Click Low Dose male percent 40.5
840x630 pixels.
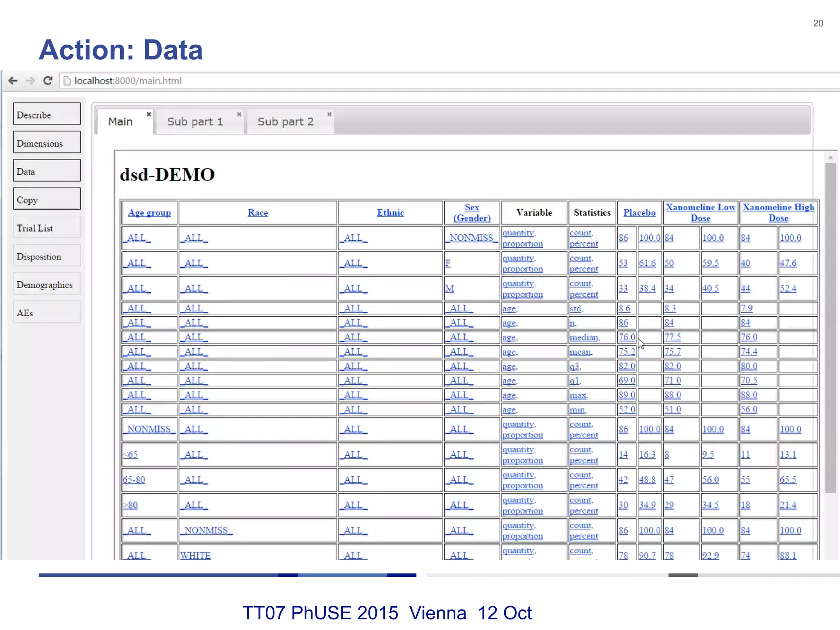tap(711, 289)
